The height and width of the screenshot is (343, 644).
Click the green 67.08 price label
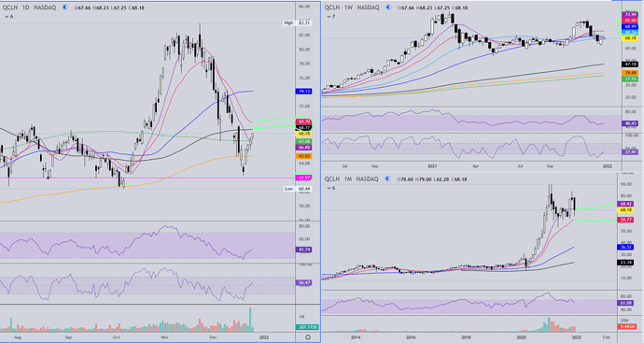(x=304, y=141)
